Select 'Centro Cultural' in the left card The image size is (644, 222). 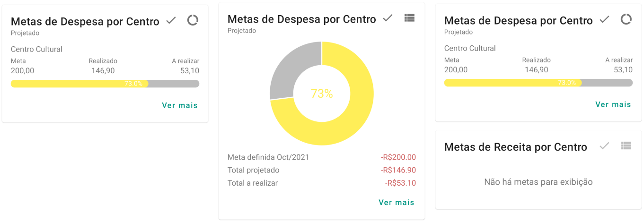[36, 49]
